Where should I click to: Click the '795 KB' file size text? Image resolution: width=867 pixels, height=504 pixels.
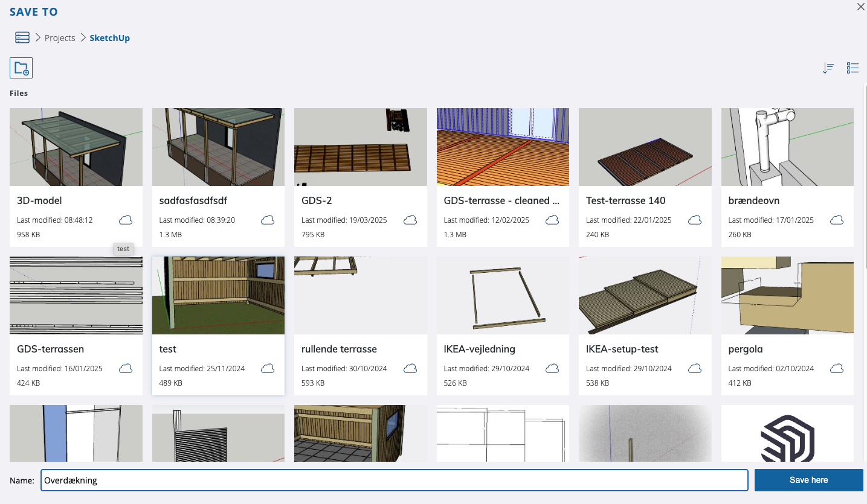(x=313, y=235)
